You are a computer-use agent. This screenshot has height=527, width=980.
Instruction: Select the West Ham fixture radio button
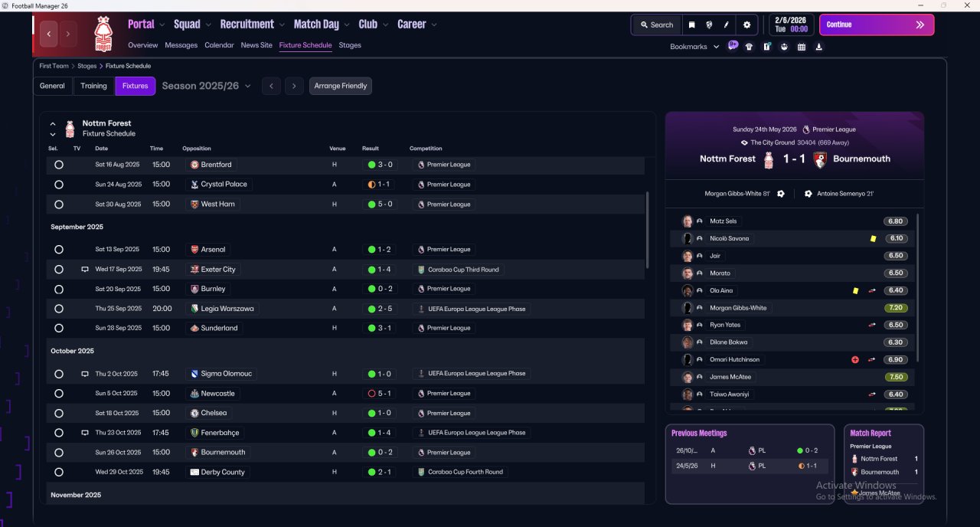pos(59,205)
